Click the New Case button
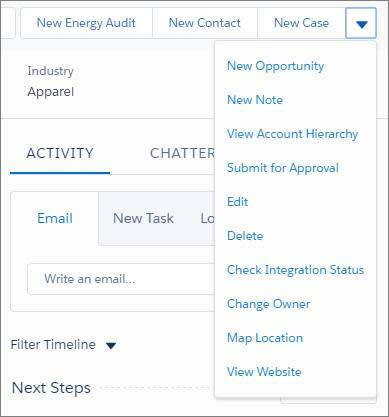The width and height of the screenshot is (389, 417). [x=301, y=23]
